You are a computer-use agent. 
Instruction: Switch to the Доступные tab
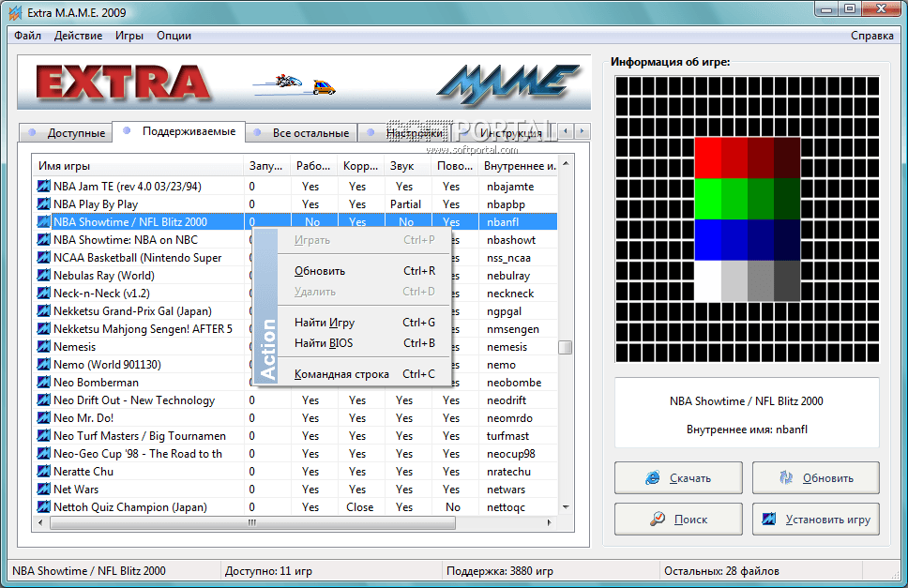66,133
